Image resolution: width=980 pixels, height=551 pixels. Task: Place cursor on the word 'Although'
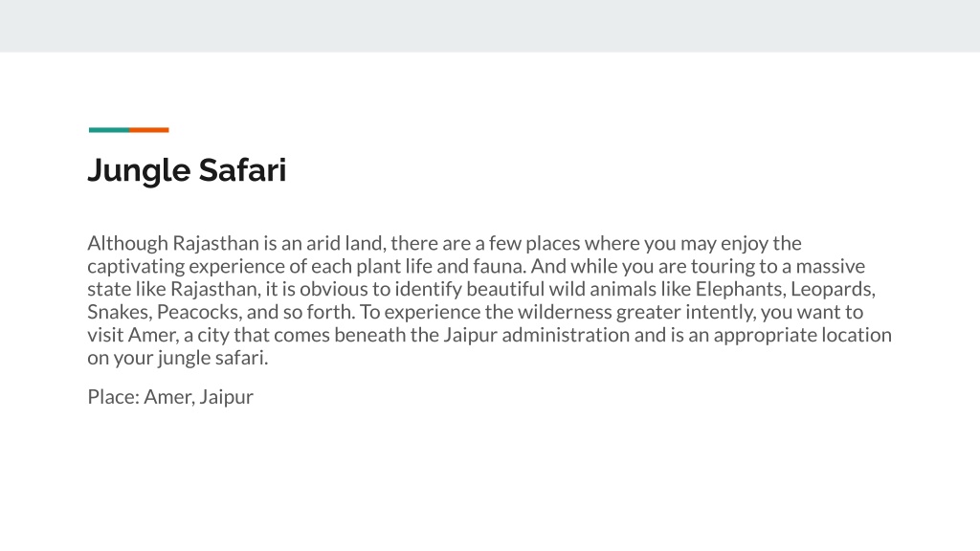[x=127, y=243]
